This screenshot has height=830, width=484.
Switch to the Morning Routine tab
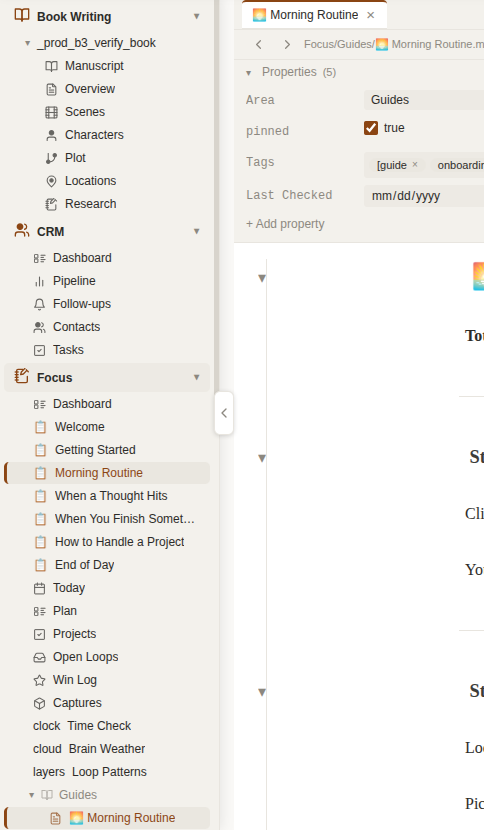pos(313,15)
